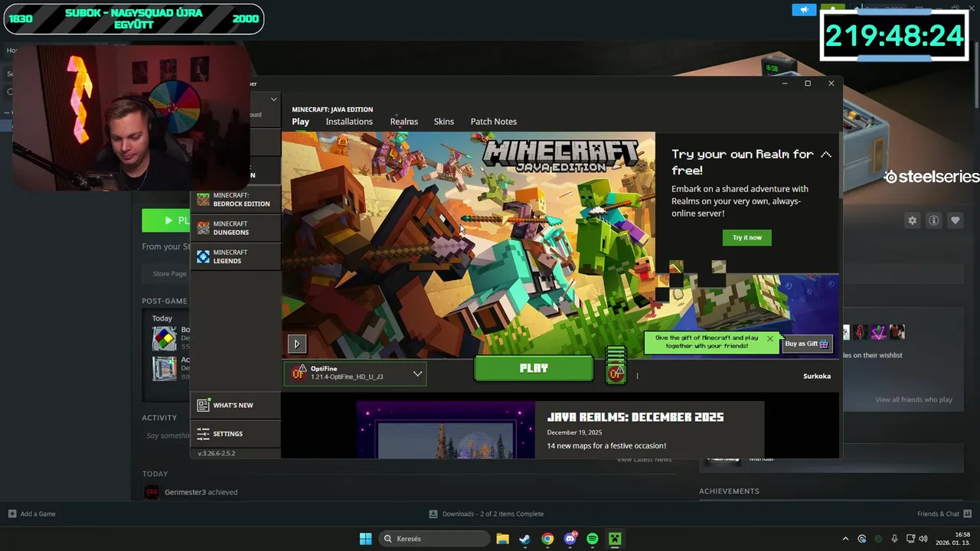The height and width of the screenshot is (551, 980).
Task: Open Steam from the taskbar
Action: coord(524,539)
